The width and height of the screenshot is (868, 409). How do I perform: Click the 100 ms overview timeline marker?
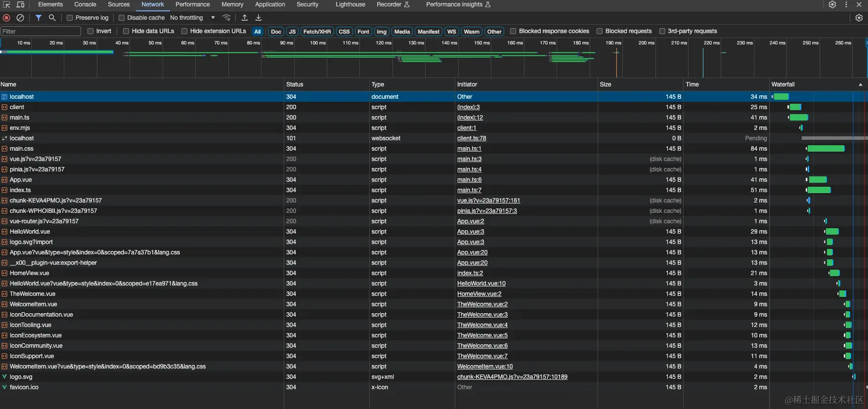(317, 43)
